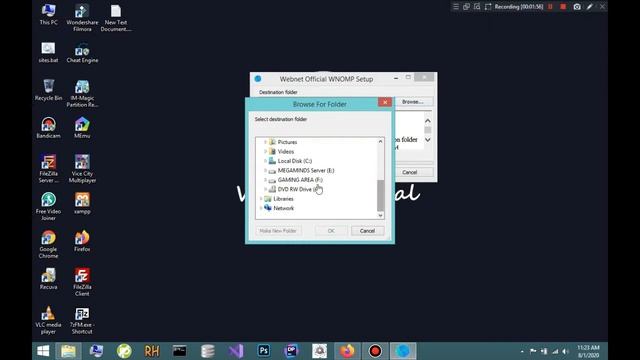Launch MEmu emulator desktop icon
Image resolution: width=640 pixels, height=360 pixels.
click(82, 128)
